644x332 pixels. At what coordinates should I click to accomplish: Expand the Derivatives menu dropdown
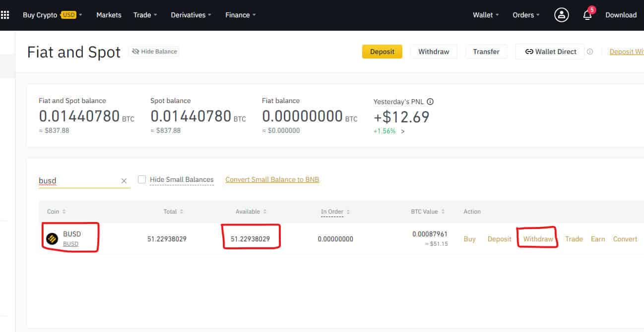coord(191,15)
